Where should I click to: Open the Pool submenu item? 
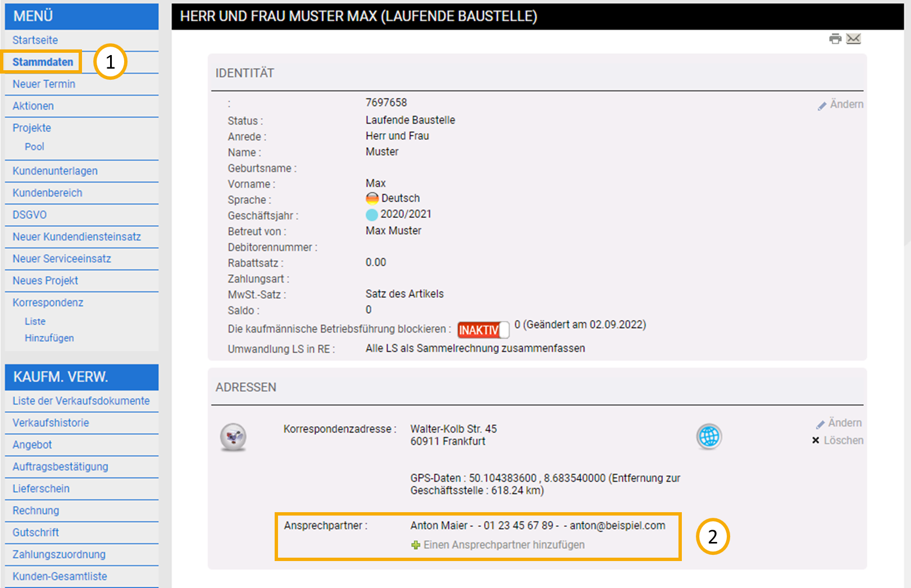34,147
